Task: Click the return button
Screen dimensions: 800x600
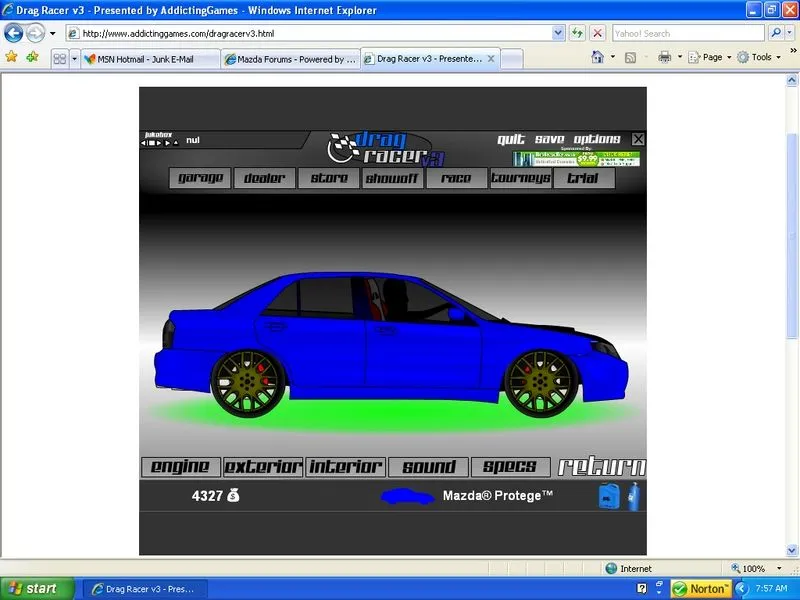Action: (601, 467)
